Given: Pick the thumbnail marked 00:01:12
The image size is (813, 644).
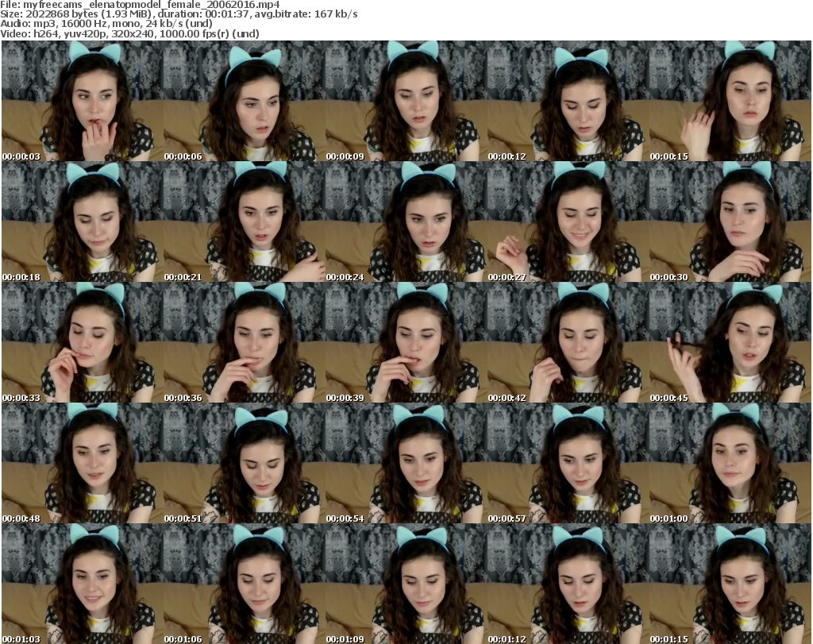Looking at the screenshot, I should tap(568, 584).
